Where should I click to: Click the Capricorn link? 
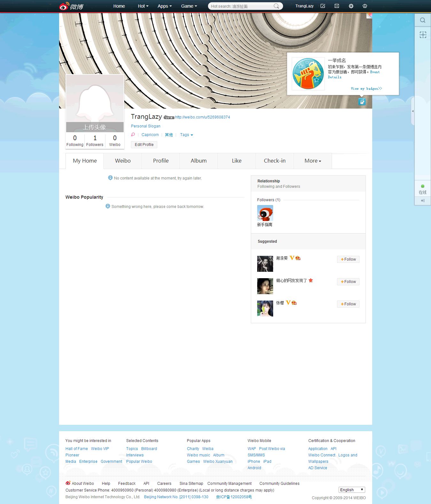click(150, 135)
